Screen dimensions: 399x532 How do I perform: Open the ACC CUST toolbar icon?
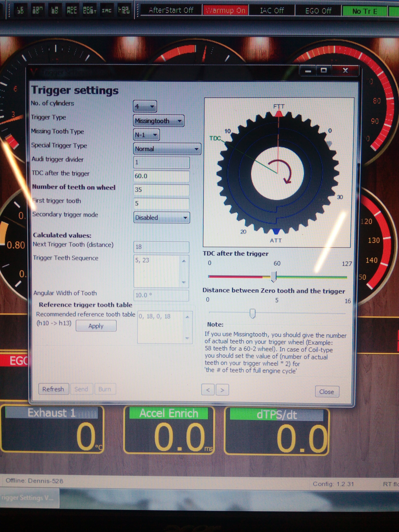click(89, 10)
